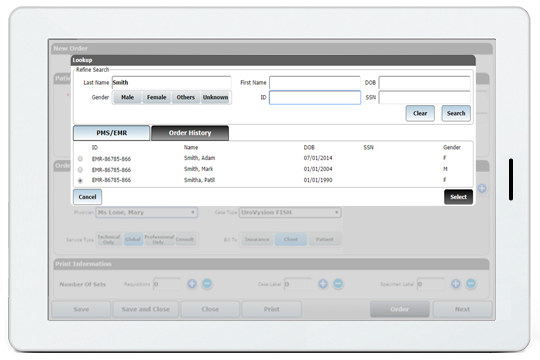This screenshot has height=360, width=540.
Task: Confirm patient with the Select button
Action: [458, 197]
